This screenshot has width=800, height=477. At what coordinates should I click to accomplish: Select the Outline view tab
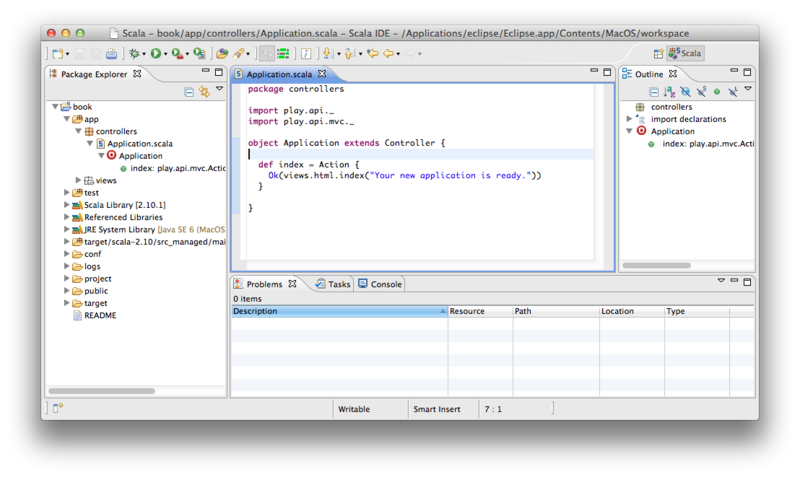[x=649, y=74]
